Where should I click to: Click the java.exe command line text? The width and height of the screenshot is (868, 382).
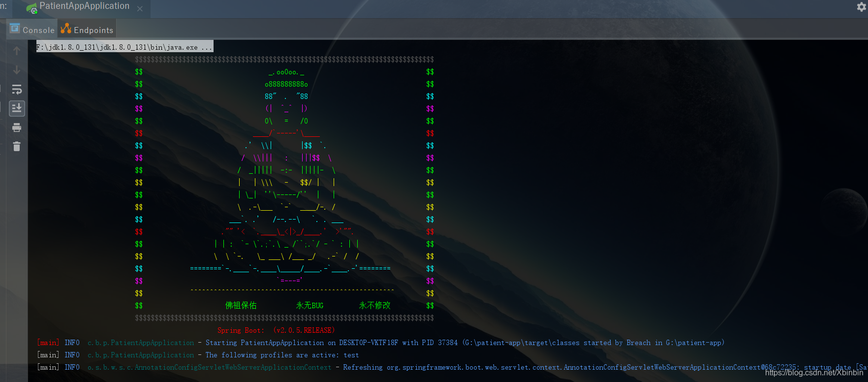tap(124, 47)
